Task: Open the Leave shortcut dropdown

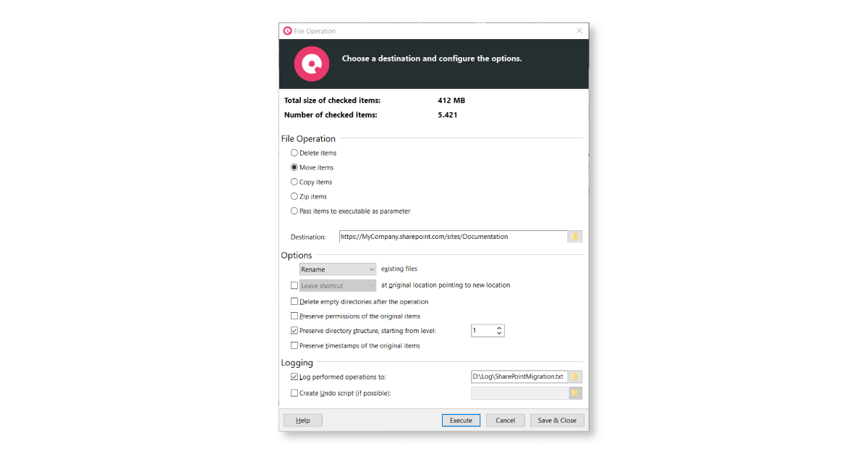Action: tap(338, 285)
